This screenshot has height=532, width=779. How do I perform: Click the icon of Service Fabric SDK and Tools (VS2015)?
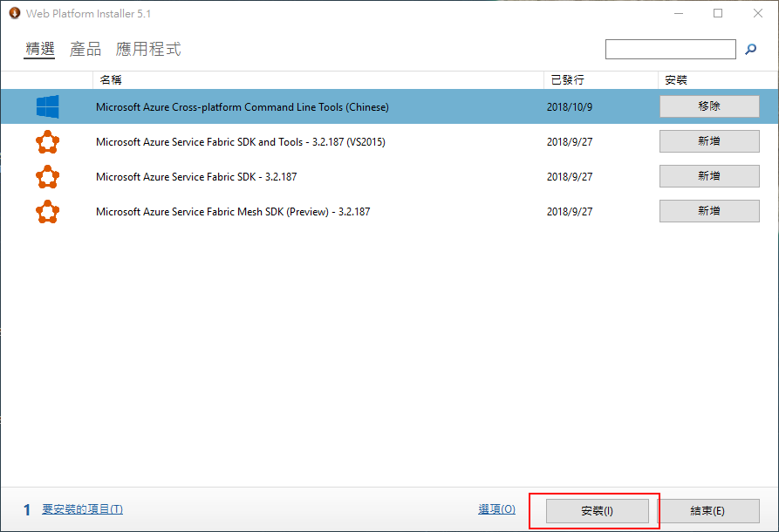pos(48,141)
